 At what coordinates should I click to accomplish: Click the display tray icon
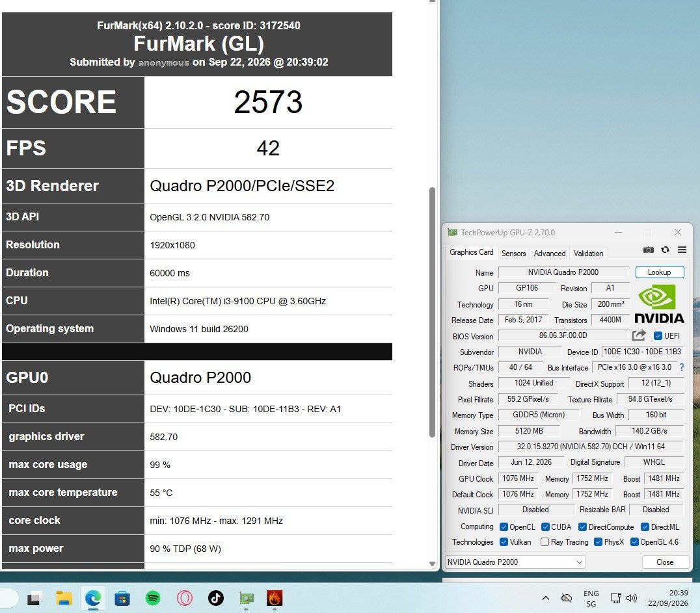[x=615, y=598]
